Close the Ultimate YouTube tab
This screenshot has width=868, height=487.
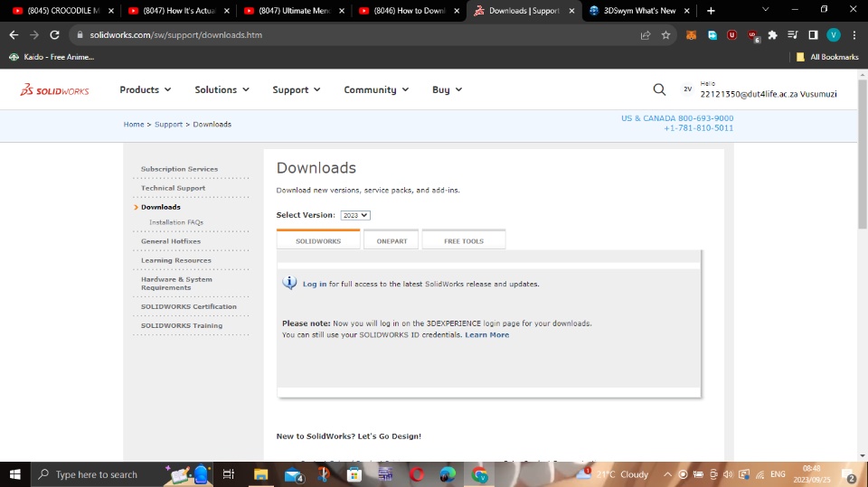(x=342, y=11)
